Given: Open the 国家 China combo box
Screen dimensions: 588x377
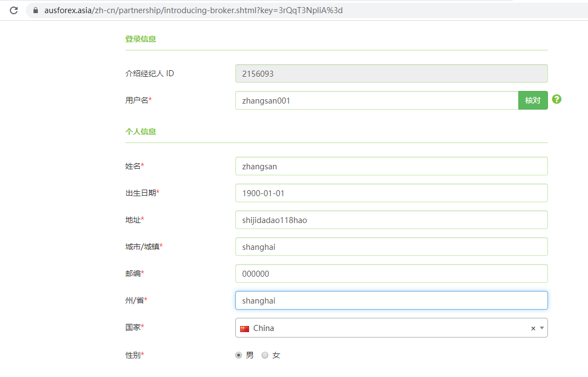Looking at the screenshot, I should coord(384,328).
